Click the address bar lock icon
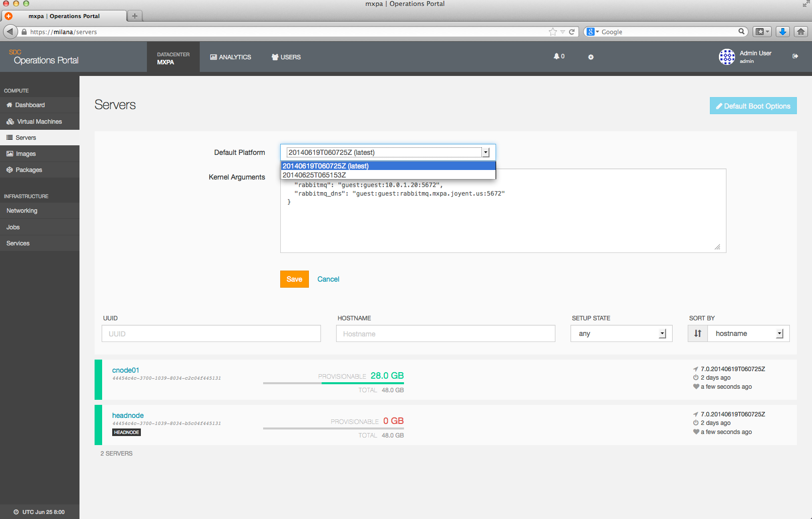Screen dimensions: 812x519 tap(24, 32)
